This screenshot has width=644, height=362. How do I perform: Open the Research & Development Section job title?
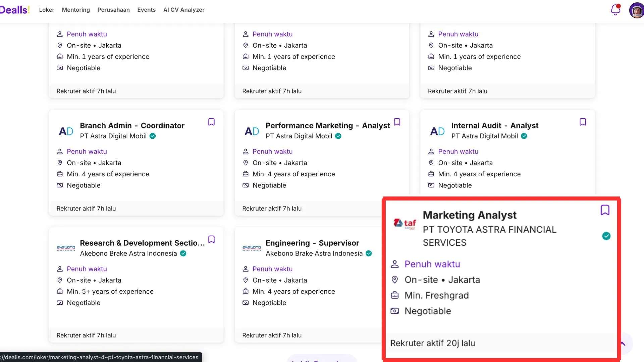(x=142, y=243)
